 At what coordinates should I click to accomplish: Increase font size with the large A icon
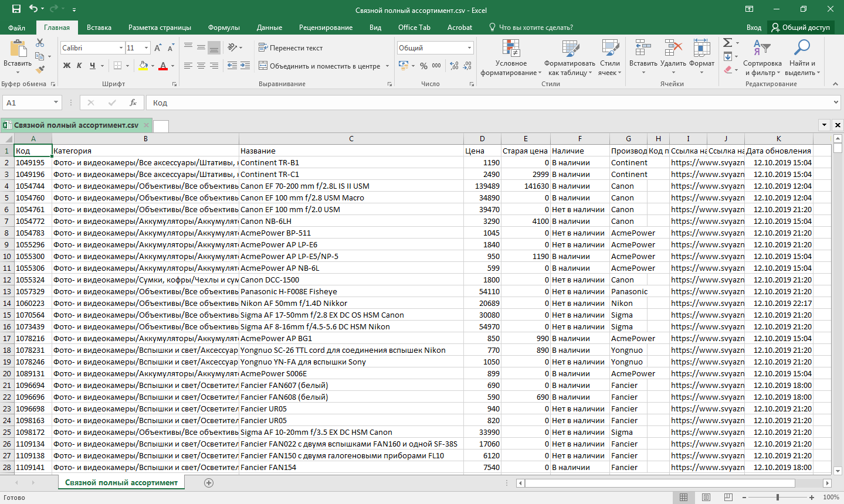click(x=158, y=48)
